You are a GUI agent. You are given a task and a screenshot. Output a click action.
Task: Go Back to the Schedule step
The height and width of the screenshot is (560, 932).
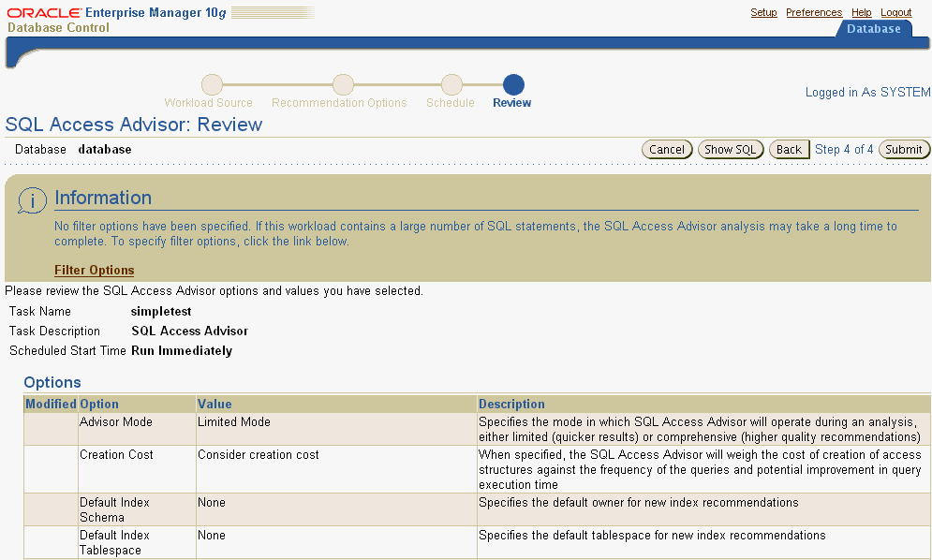pyautogui.click(x=789, y=149)
